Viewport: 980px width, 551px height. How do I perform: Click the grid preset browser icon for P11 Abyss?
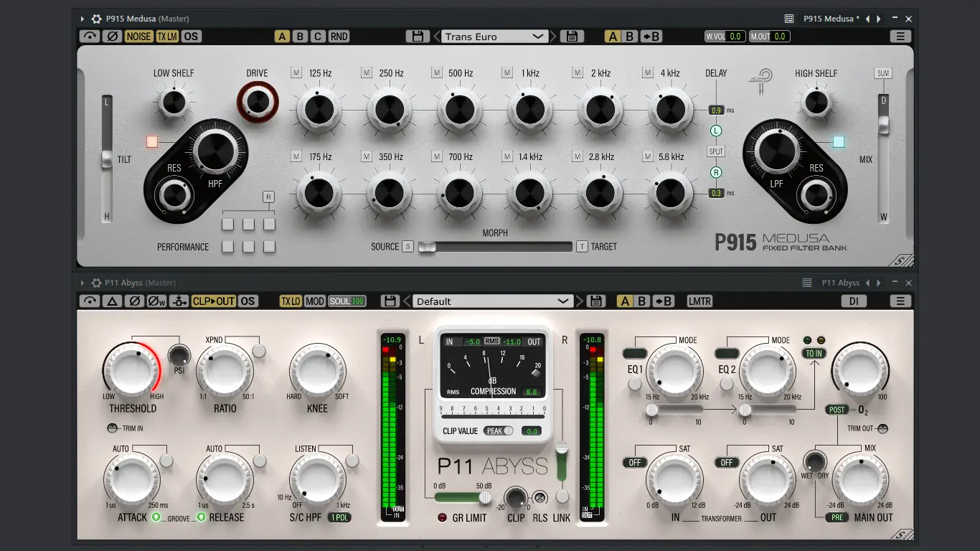coord(807,283)
